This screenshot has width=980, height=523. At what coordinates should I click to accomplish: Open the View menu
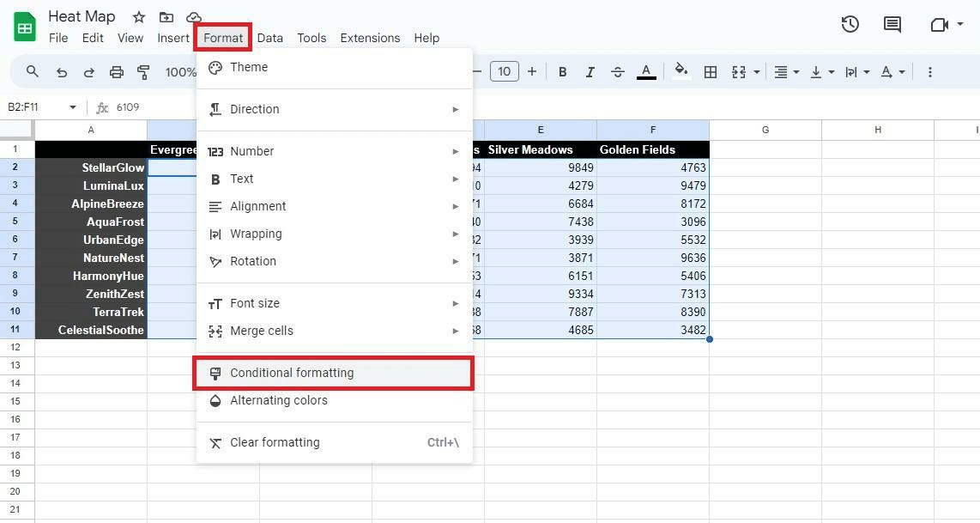(130, 38)
